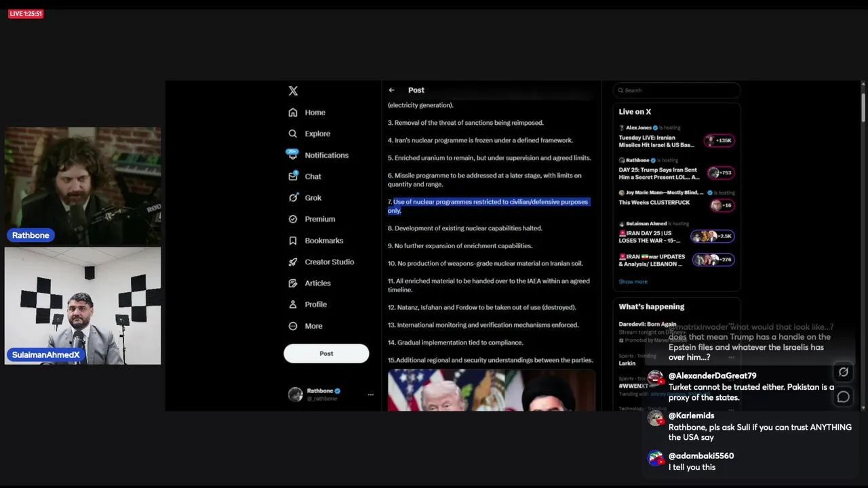
Task: Click point 12 Natanz, Isfahan and Fordow
Action: (x=481, y=307)
